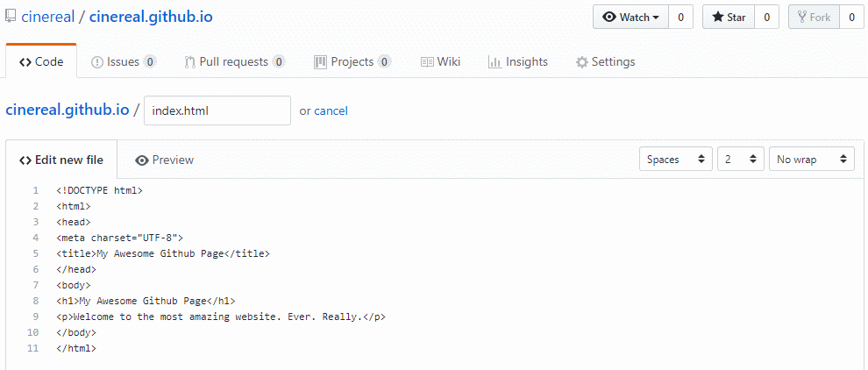Click the opening <body> tag line
The height and width of the screenshot is (370, 868).
click(73, 285)
